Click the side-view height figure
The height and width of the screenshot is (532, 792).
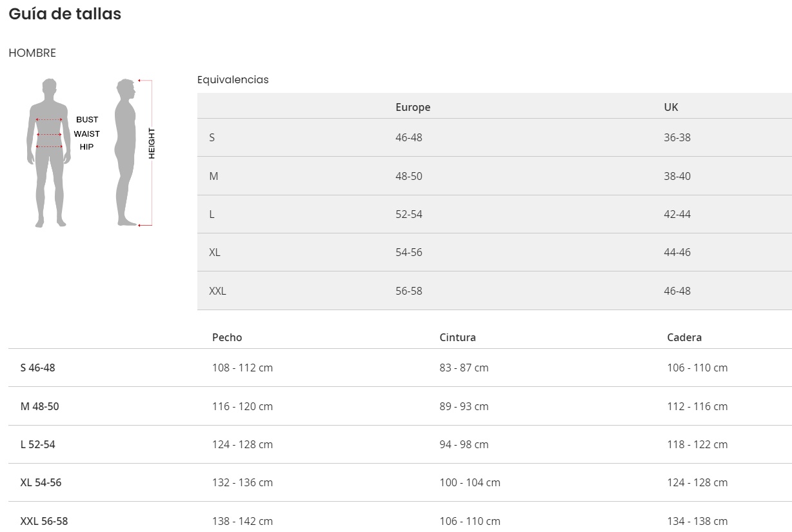tap(126, 152)
